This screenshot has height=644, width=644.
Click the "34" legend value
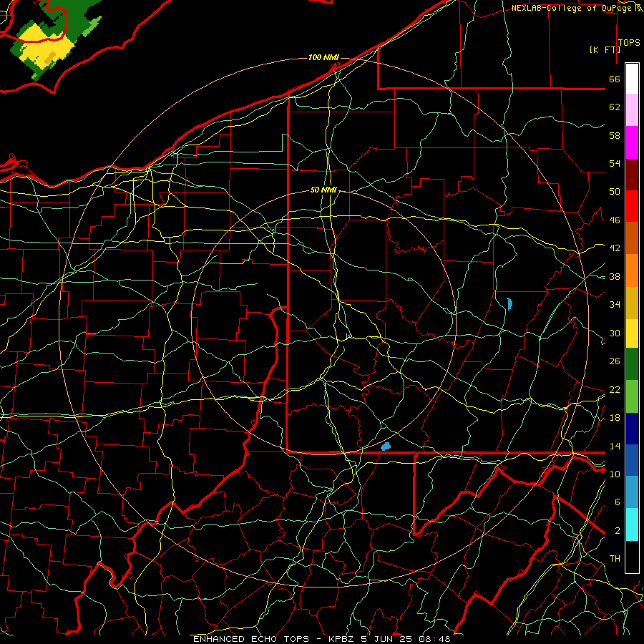click(615, 305)
